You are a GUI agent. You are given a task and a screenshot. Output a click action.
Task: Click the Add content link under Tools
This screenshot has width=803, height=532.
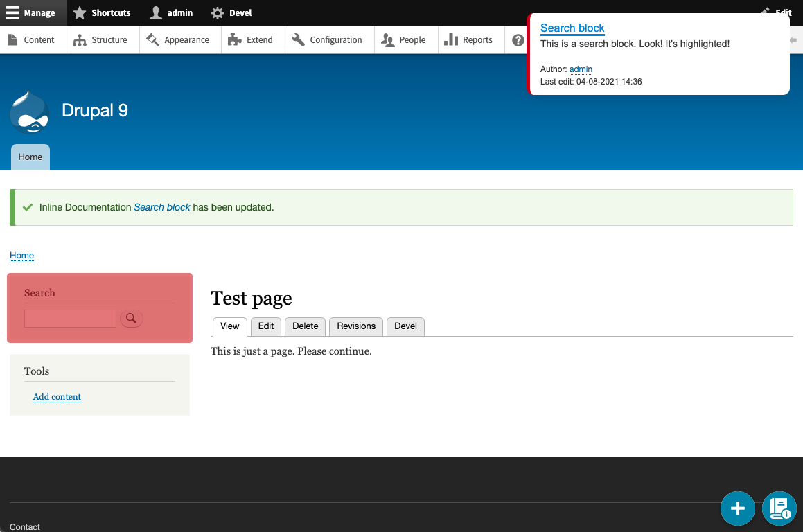pyautogui.click(x=57, y=396)
